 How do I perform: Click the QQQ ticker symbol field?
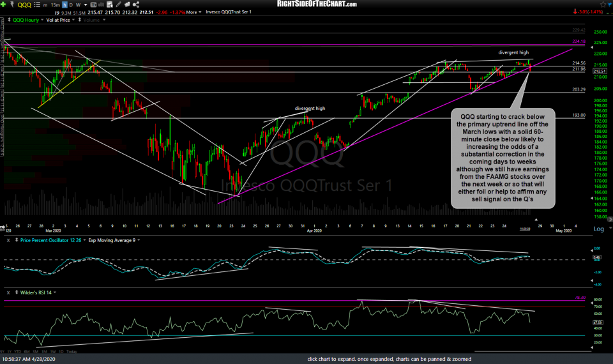click(x=24, y=4)
